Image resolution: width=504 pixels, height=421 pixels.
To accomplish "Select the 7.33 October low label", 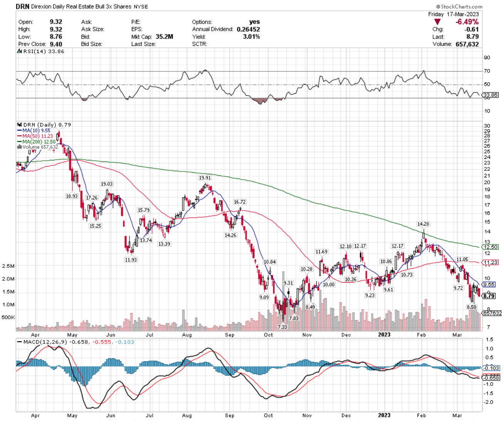I will coord(282,327).
